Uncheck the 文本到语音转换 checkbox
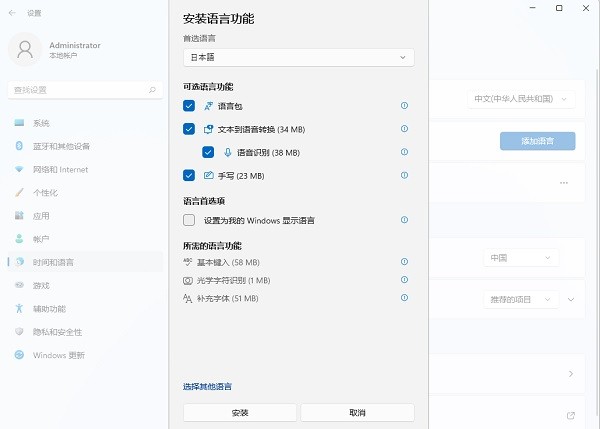600x429 pixels. [189, 129]
